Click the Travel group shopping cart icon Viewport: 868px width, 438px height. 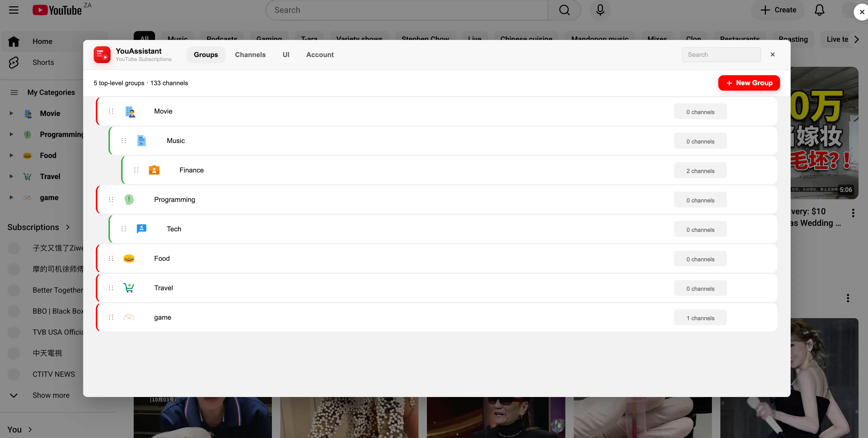pos(129,288)
